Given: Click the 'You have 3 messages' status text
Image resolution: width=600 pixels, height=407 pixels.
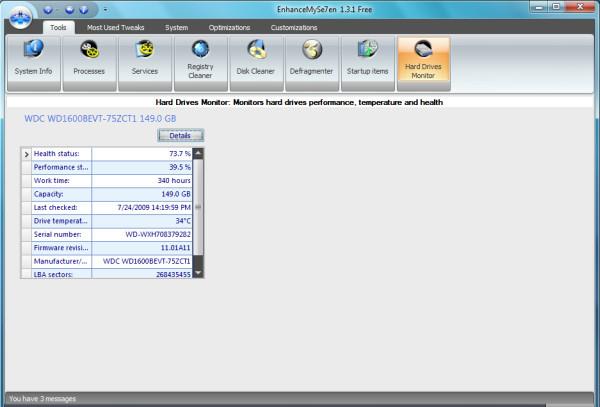Looking at the screenshot, I should (x=42, y=399).
